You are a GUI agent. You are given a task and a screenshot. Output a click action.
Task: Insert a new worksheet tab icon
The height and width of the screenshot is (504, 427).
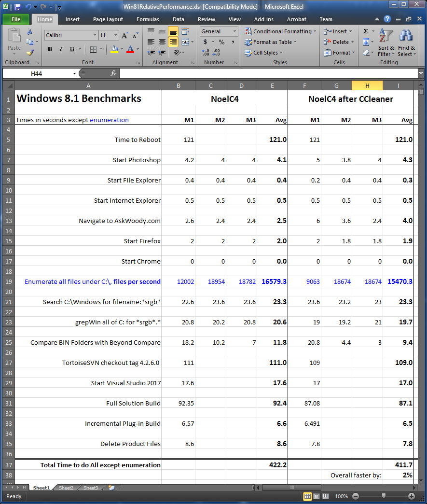tap(111, 488)
